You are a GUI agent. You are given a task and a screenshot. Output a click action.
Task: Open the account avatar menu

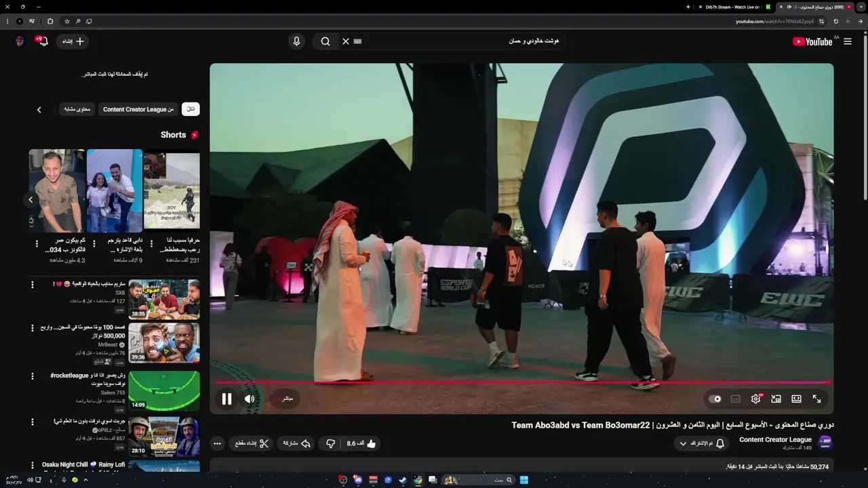(x=20, y=41)
